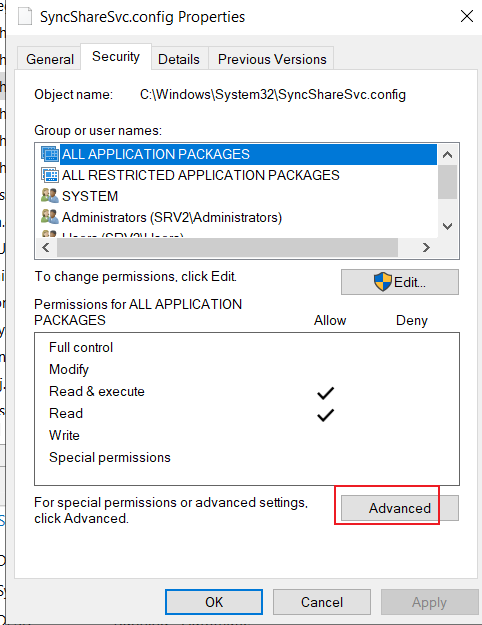Open the Details tab
482x625 pixels.
pyautogui.click(x=179, y=59)
